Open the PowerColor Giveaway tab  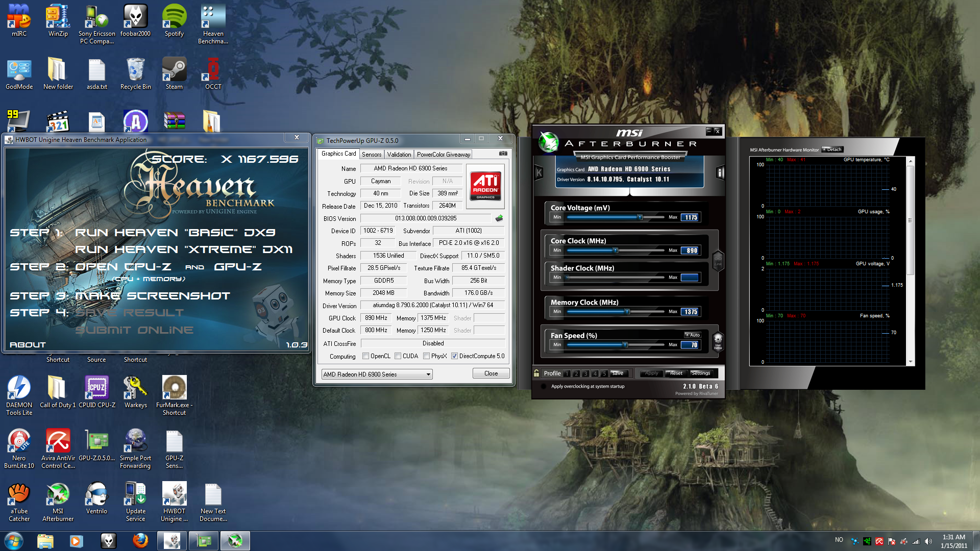(444, 155)
